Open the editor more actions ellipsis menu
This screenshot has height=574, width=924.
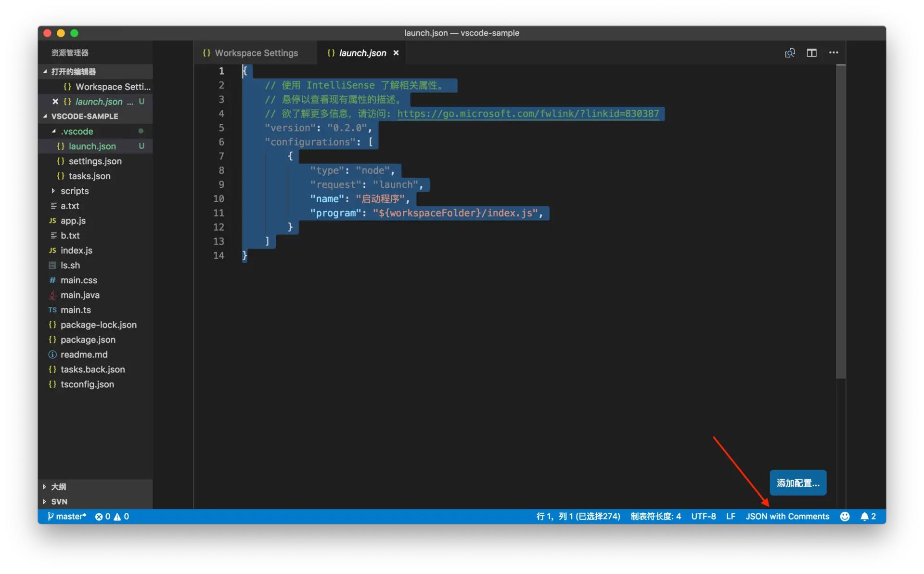point(834,53)
